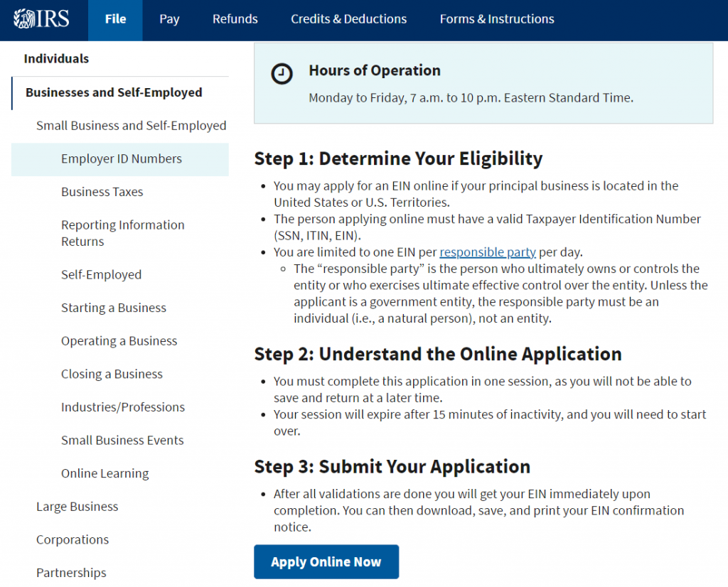The height and width of the screenshot is (587, 728).
Task: Open Businesses and Self-Employed section
Action: pyautogui.click(x=113, y=92)
